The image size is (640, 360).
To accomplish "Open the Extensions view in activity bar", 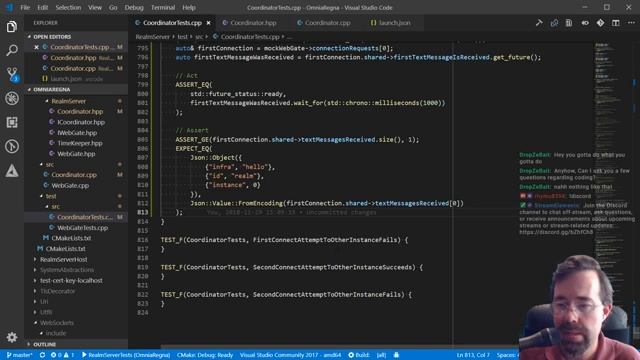I will (12, 122).
